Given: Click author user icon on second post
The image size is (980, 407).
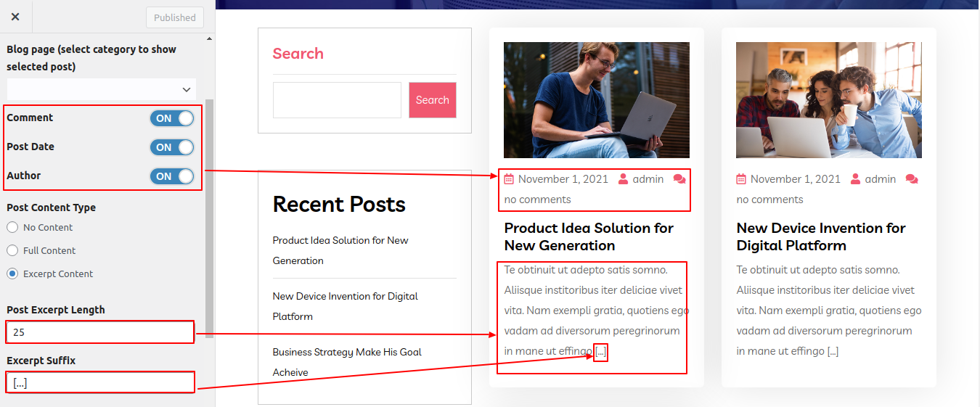Looking at the screenshot, I should point(855,179).
